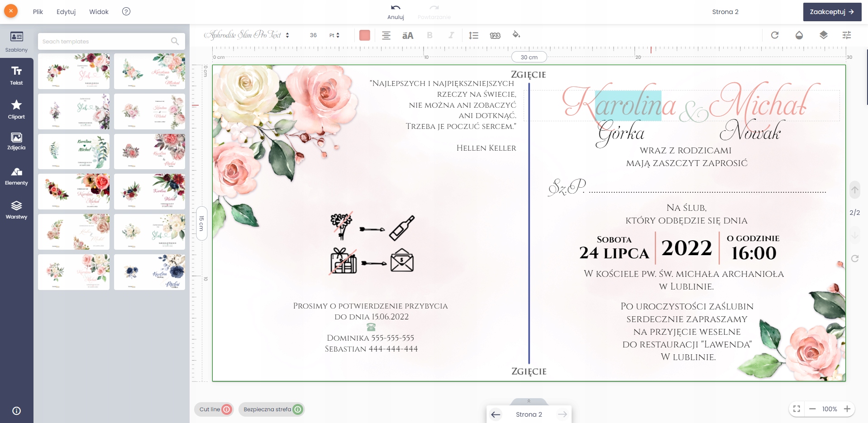Screen dimensions: 868x423
Task: Choose the green leaves Karolina Michał template
Action: [74, 152]
